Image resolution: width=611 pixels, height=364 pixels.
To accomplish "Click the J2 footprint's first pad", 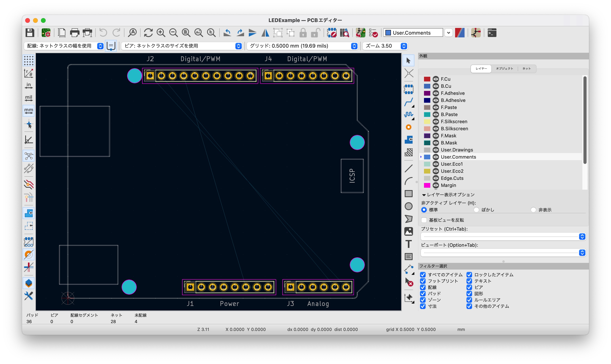I will (150, 76).
